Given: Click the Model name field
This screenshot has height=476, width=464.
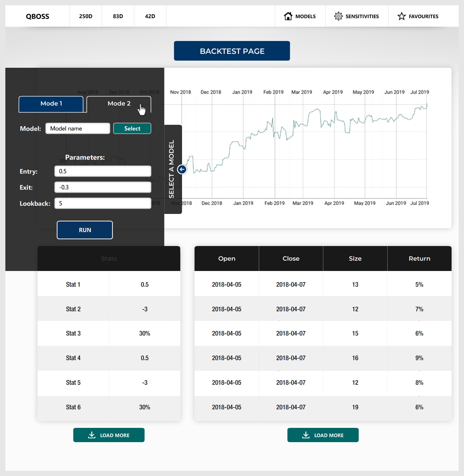Looking at the screenshot, I should [78, 128].
